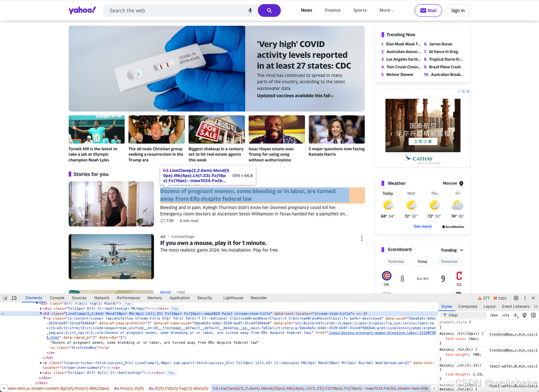Open the pregnant women ERs headline
The height and width of the screenshot is (392, 539).
248,195
